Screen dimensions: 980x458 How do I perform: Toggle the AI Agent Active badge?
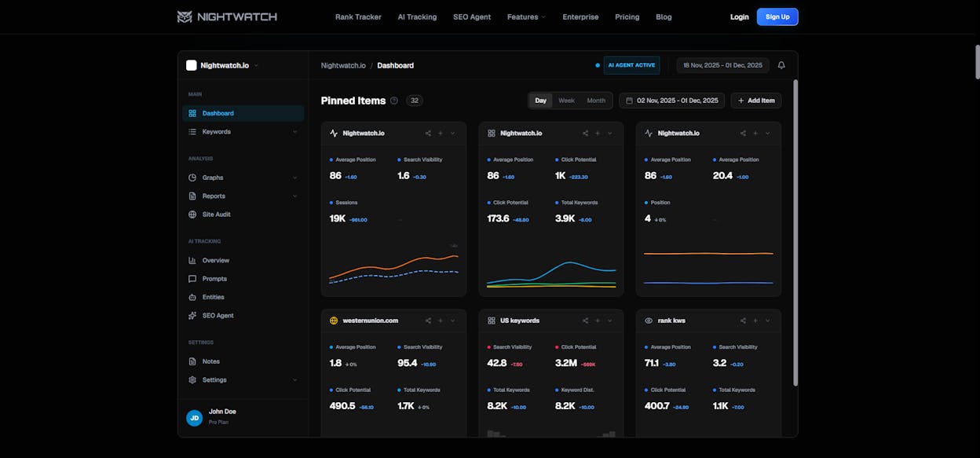(632, 65)
